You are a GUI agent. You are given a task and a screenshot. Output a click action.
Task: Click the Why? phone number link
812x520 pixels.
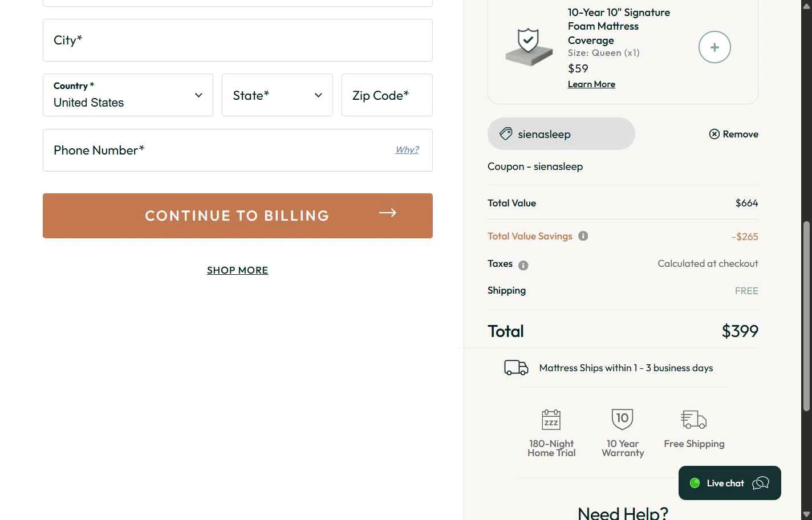[x=407, y=150]
